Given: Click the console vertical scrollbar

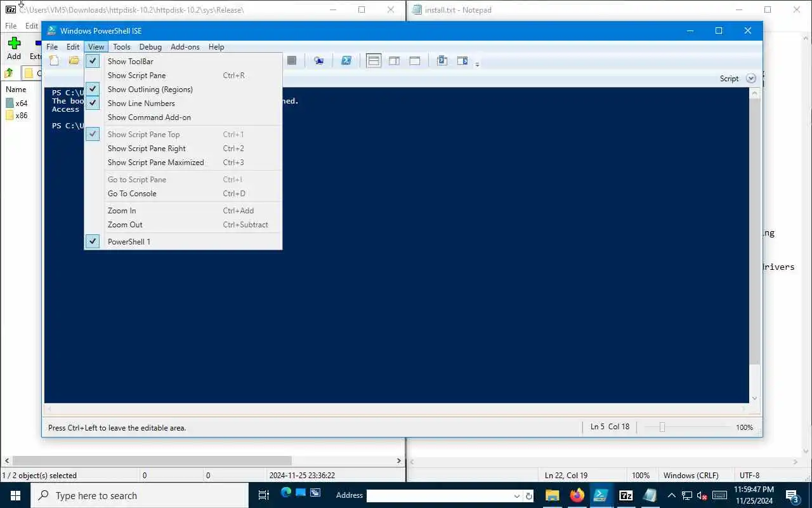Looking at the screenshot, I should 754,232.
